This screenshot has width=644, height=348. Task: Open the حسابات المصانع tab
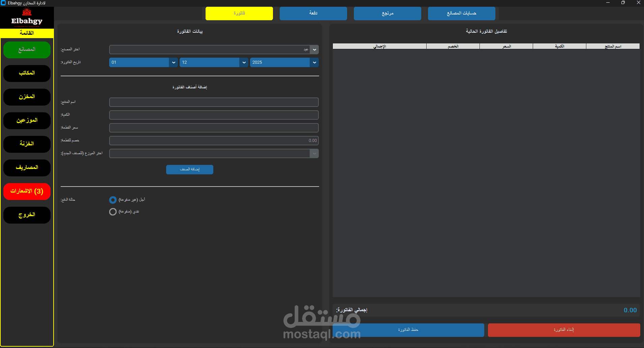coord(461,13)
